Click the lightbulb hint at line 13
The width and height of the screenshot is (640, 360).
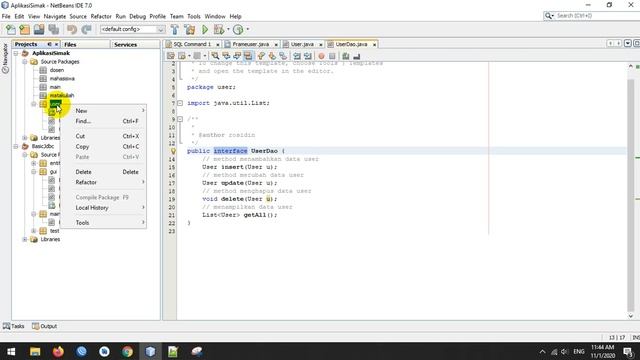pos(173,151)
